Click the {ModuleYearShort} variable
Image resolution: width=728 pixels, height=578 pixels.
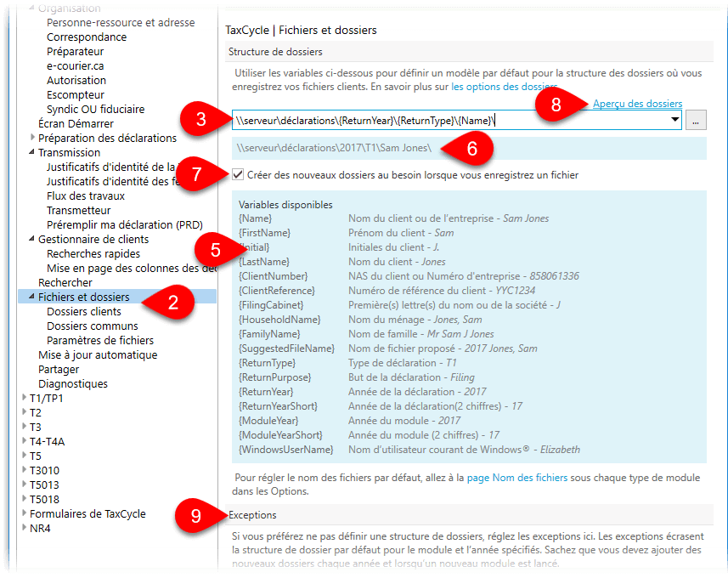(x=280, y=434)
